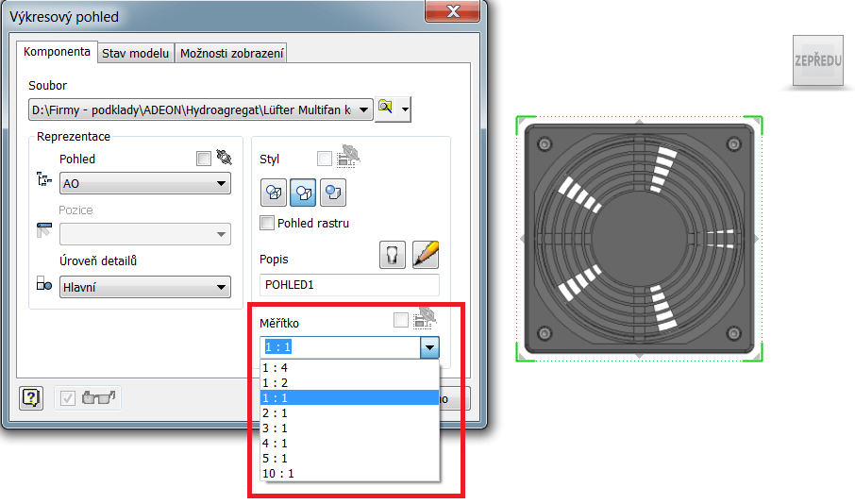855x504 pixels.
Task: Choose scale 10 : 1 from list
Action: [349, 474]
